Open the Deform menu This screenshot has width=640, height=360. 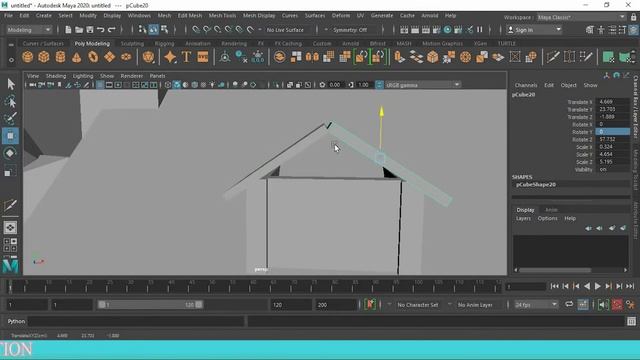point(340,16)
